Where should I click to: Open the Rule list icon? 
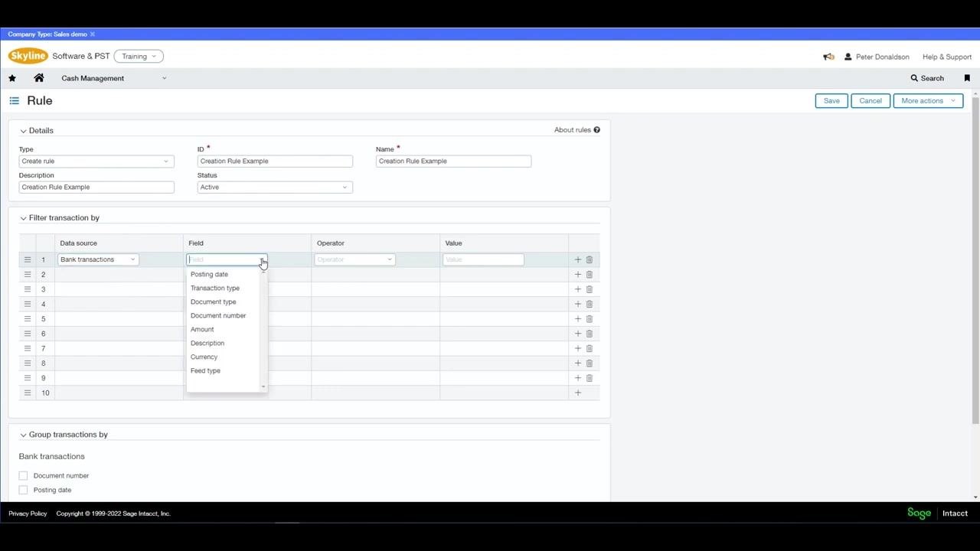pyautogui.click(x=14, y=100)
